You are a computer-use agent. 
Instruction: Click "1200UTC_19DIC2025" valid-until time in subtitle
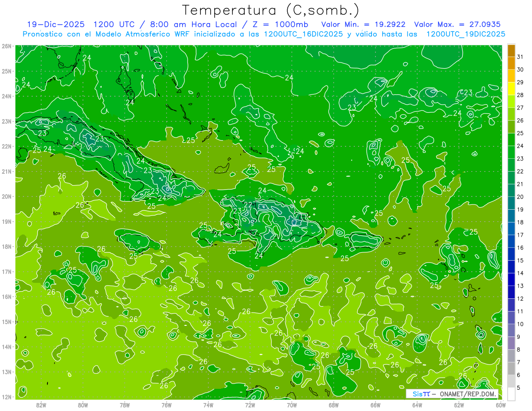pyautogui.click(x=465, y=34)
